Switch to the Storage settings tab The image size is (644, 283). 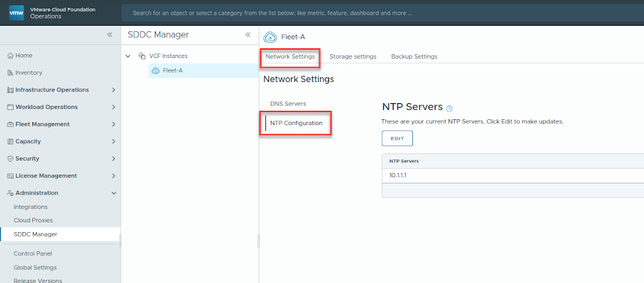pos(352,57)
